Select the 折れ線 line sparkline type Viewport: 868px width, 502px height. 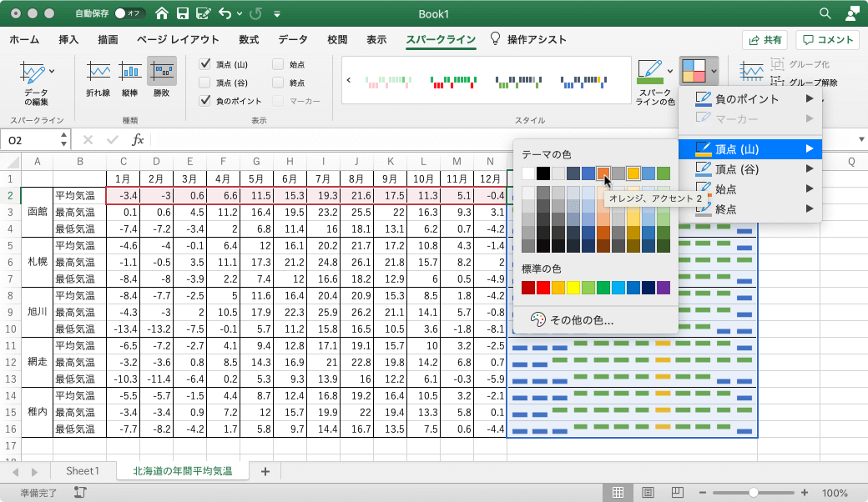(x=98, y=78)
